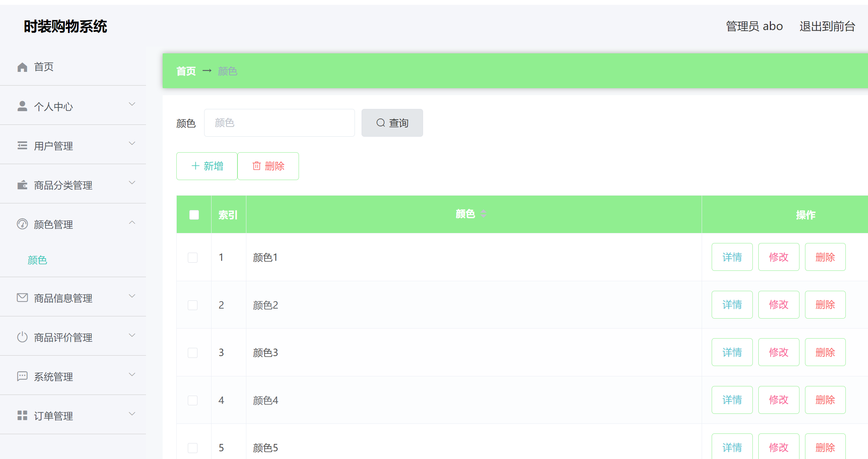Screen dimensions: 868x459
Task: Focus the 颜色 search input field
Action: coord(279,123)
